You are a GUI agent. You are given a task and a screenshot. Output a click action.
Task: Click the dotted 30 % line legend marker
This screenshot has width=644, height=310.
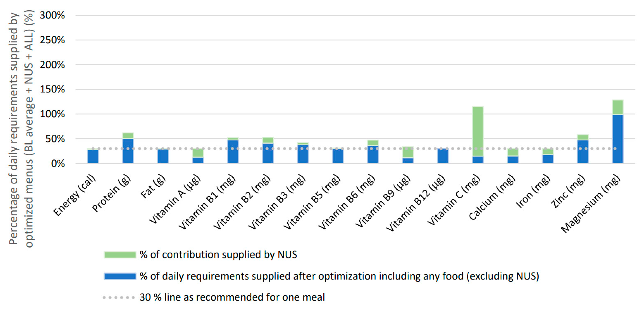pos(119,298)
